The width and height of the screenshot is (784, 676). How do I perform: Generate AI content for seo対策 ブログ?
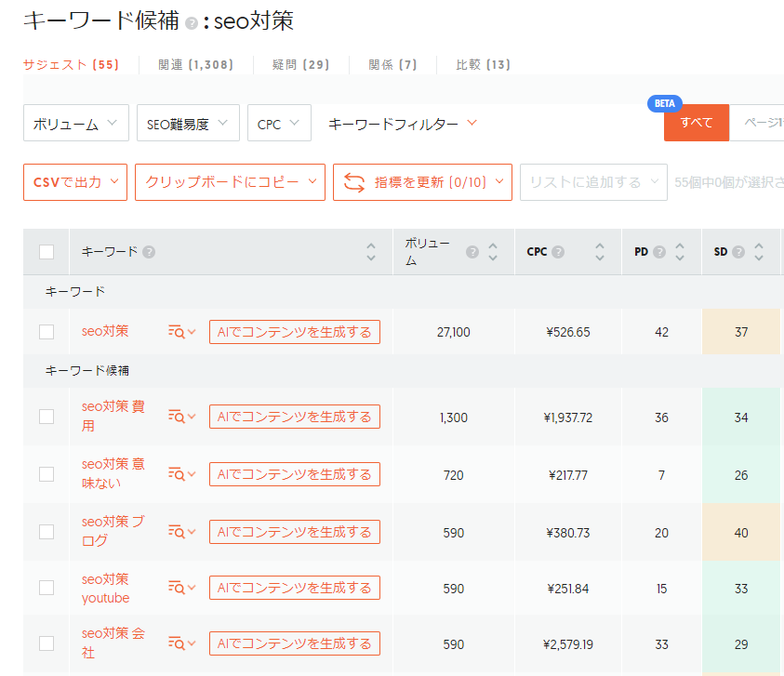[x=295, y=532]
